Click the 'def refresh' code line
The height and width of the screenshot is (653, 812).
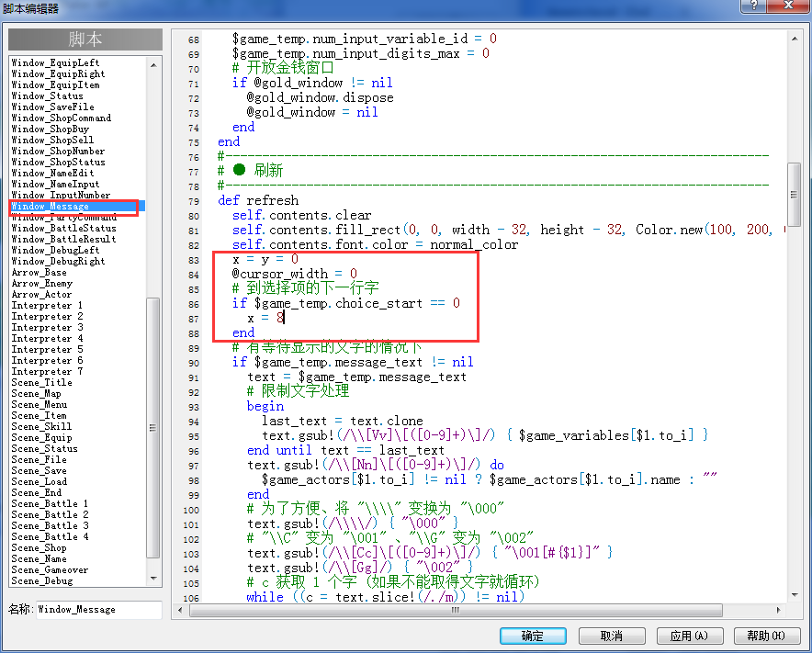point(258,200)
